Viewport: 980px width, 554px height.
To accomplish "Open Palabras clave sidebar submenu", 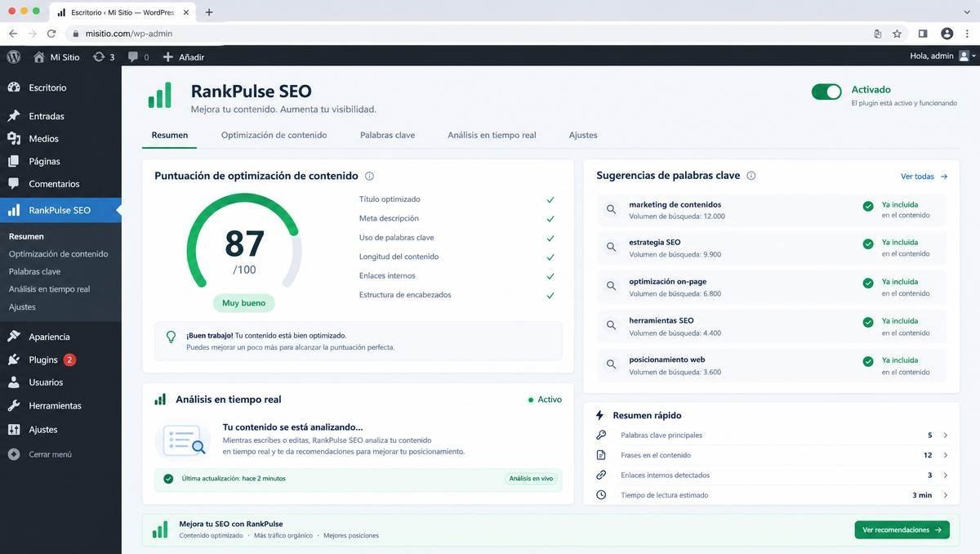I will pyautogui.click(x=34, y=271).
